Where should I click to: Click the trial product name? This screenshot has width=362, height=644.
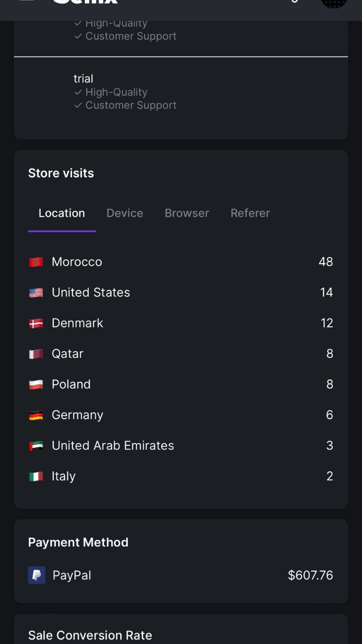coord(83,78)
